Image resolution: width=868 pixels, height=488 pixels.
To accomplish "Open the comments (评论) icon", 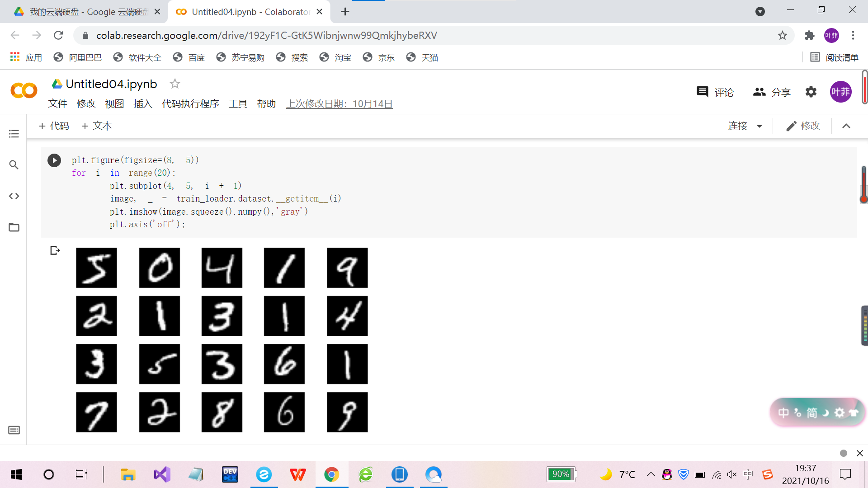I will click(703, 92).
